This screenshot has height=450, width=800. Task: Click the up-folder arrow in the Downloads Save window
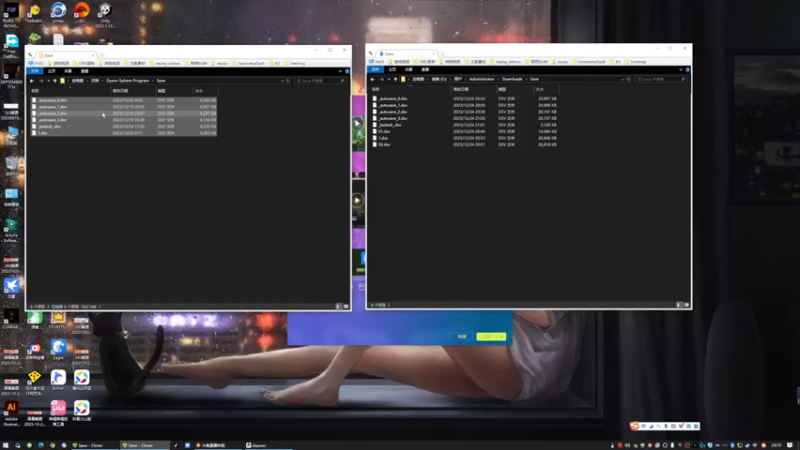point(395,79)
